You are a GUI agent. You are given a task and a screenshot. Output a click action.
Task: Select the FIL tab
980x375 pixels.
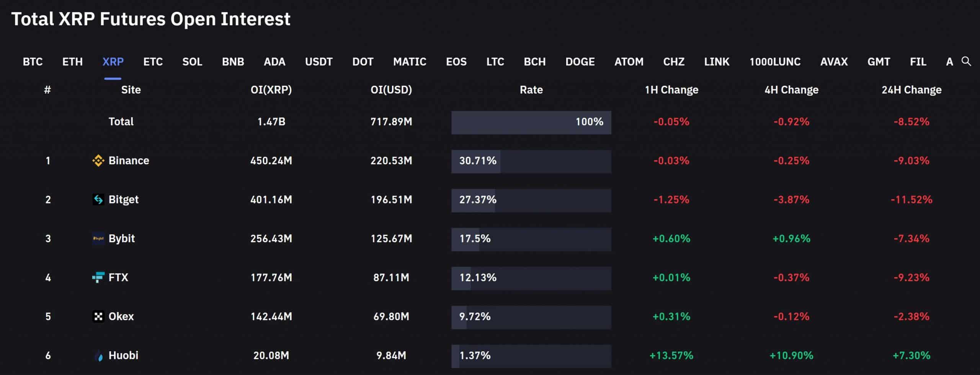(918, 62)
